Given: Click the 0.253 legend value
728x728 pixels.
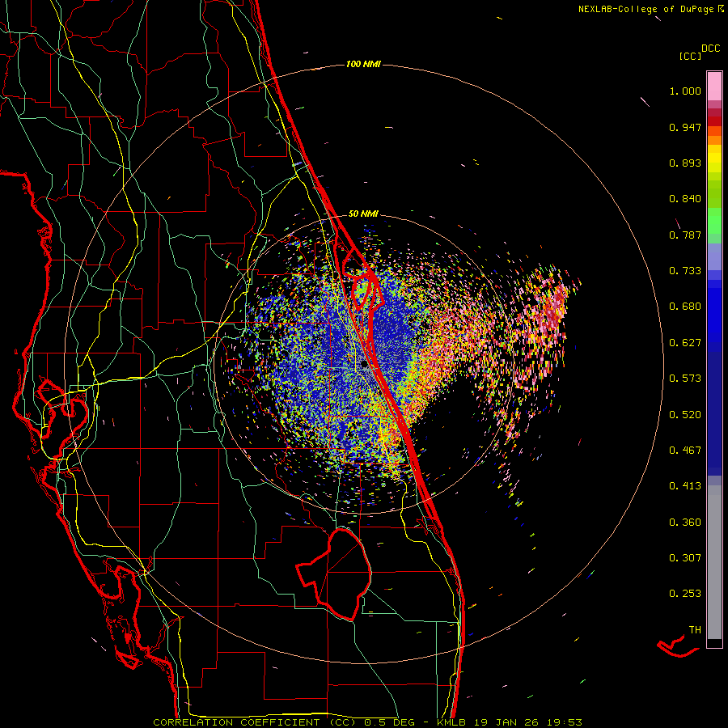Looking at the screenshot, I should [x=685, y=594].
